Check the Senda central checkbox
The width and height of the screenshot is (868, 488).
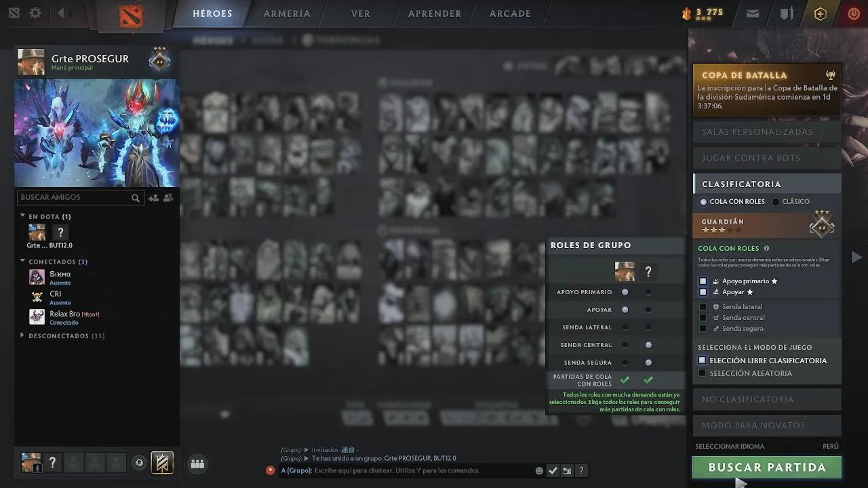click(x=704, y=317)
